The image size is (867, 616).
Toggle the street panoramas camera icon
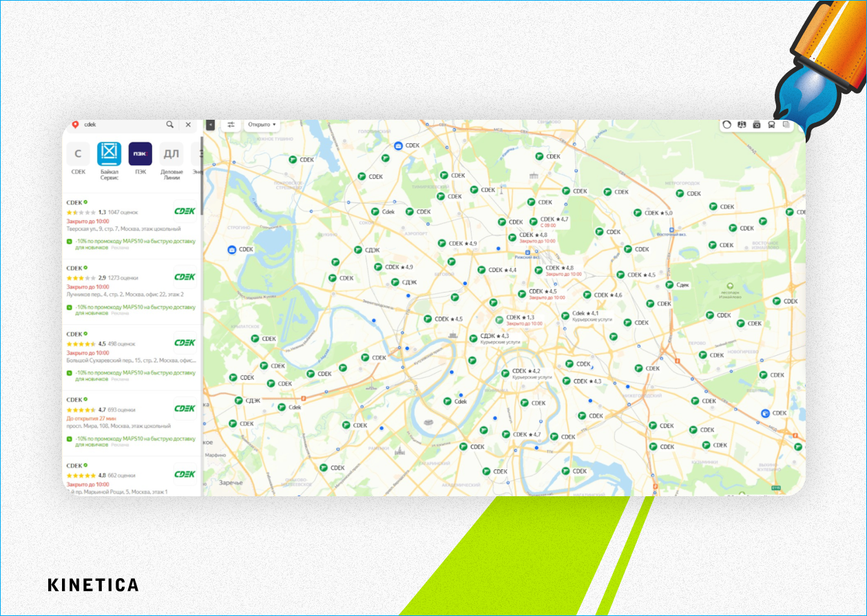click(x=757, y=125)
